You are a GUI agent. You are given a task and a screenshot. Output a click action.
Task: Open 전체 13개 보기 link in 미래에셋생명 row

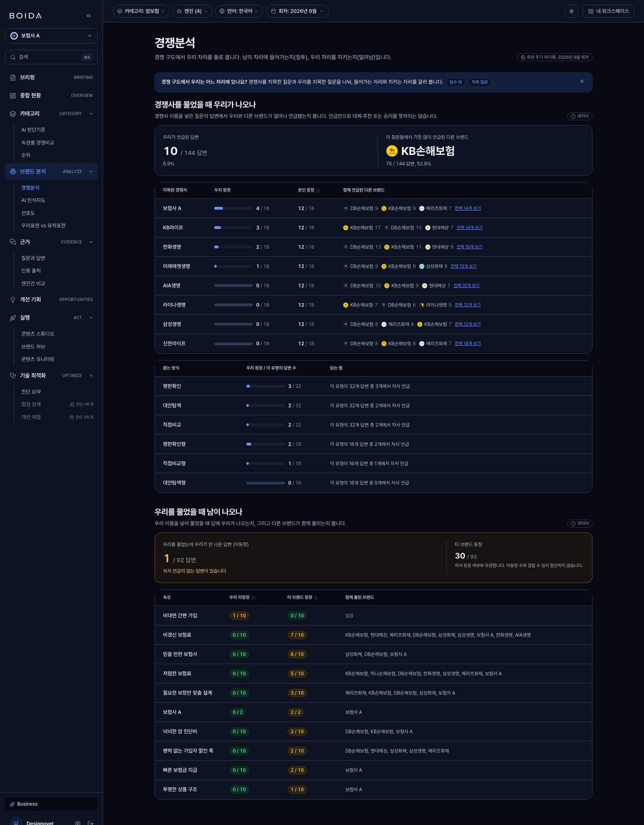coord(463,266)
